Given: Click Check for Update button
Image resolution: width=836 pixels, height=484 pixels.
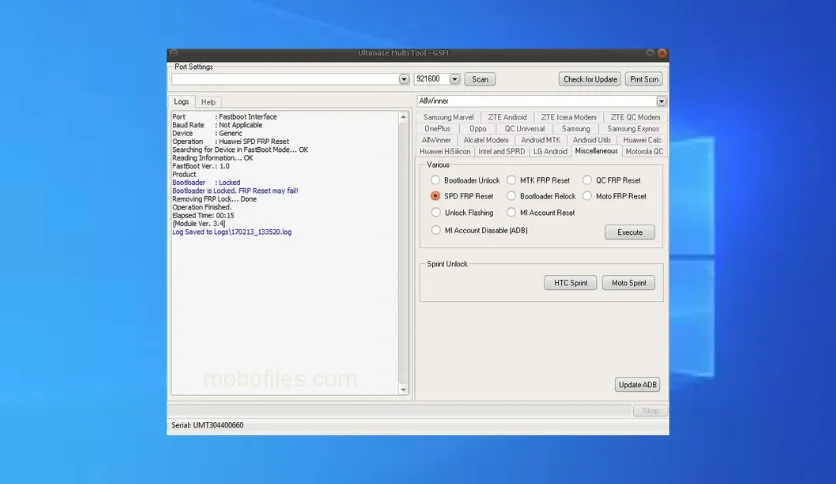Looking at the screenshot, I should pyautogui.click(x=590, y=79).
